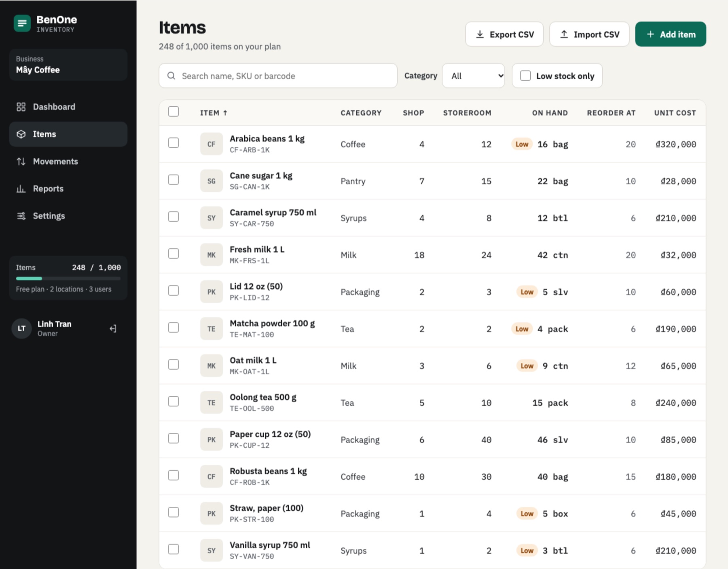Open Reports in the sidebar

68,188
